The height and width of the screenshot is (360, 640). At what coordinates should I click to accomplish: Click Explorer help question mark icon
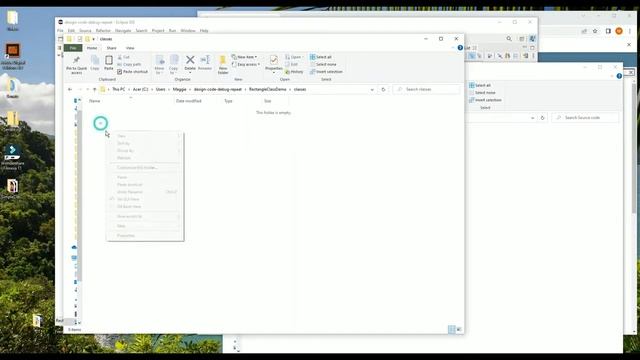[x=460, y=48]
